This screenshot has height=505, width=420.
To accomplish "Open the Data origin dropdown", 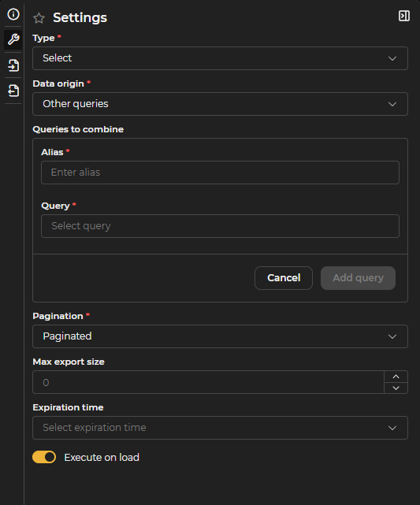I will tap(220, 104).
